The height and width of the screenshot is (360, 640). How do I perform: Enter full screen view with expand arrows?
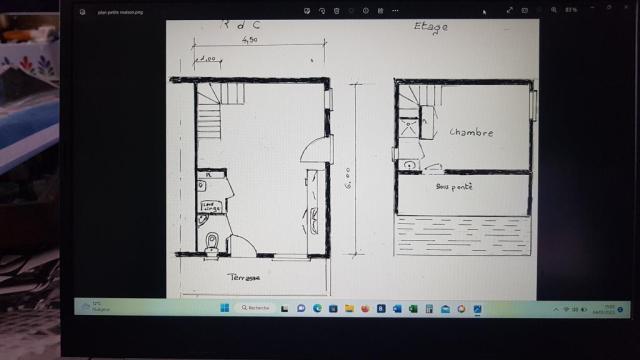click(509, 10)
